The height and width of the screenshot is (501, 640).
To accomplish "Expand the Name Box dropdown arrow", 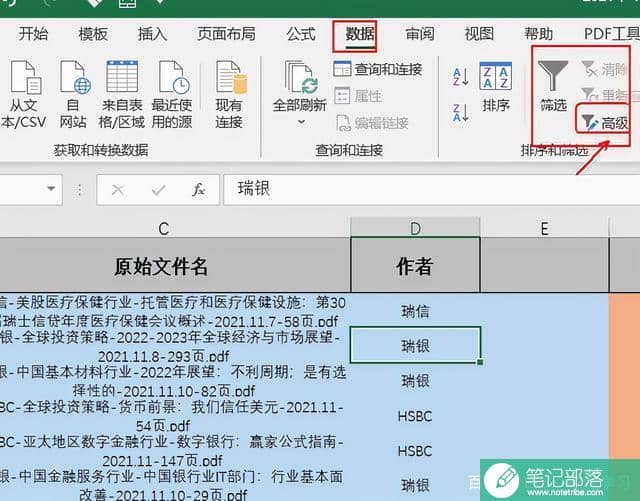I will click(x=51, y=189).
